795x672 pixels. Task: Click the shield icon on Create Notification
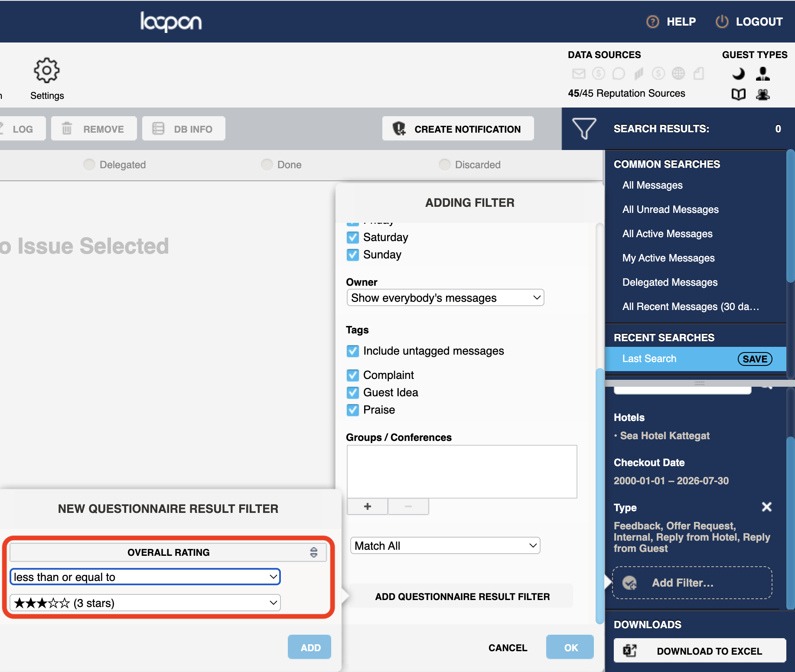pos(399,128)
